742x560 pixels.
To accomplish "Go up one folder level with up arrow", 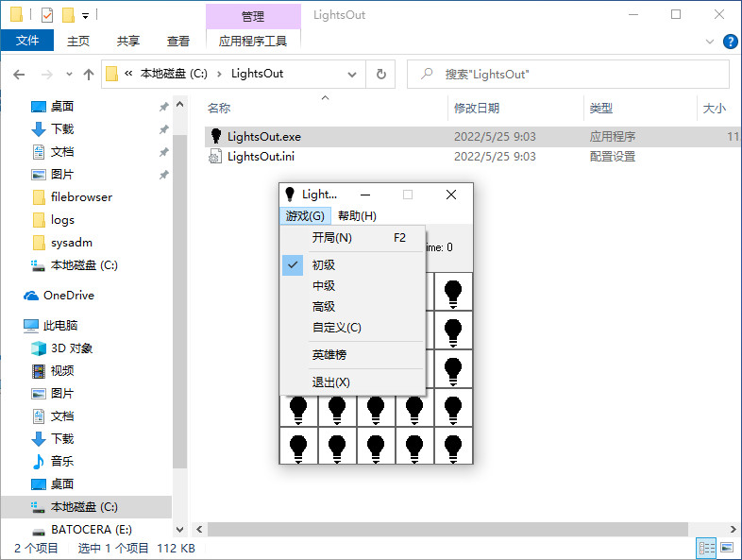I will pyautogui.click(x=89, y=74).
